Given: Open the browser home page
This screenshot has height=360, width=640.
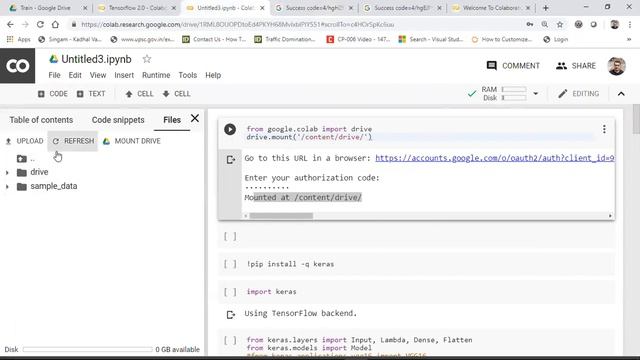Looking at the screenshot, I should pyautogui.click(x=55, y=24).
